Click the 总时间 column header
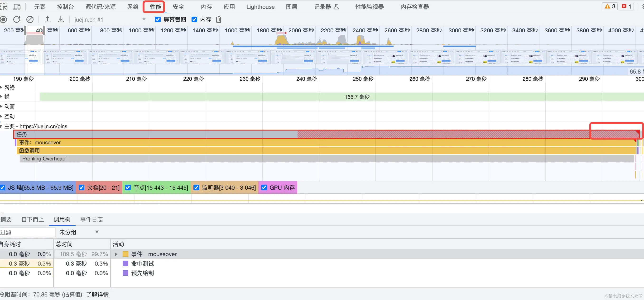This screenshot has height=300, width=644. (x=82, y=244)
